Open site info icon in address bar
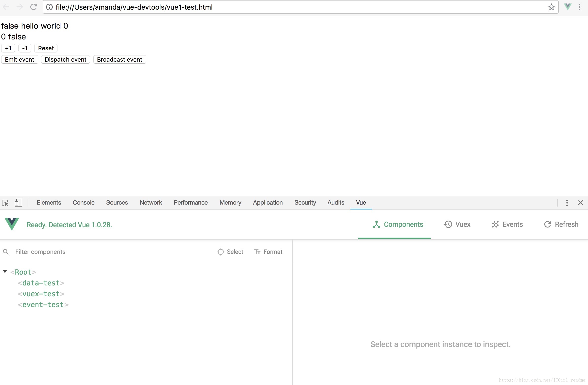The image size is (588, 385). (x=50, y=7)
